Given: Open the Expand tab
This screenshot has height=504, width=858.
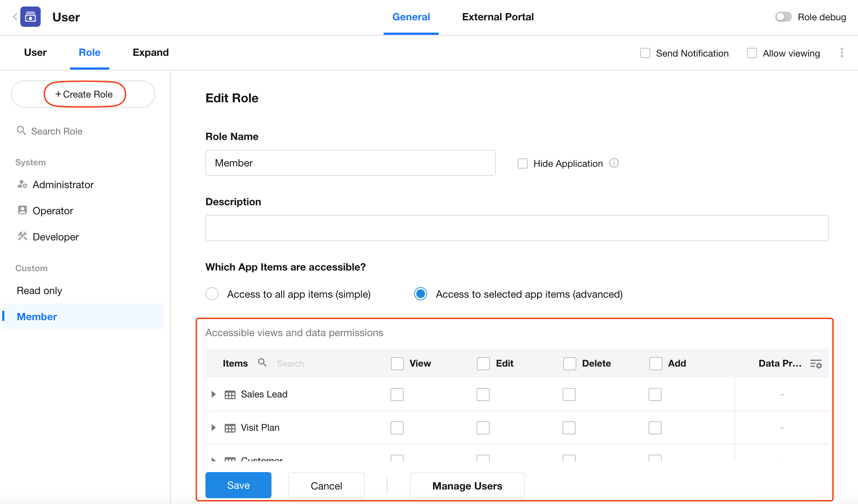Looking at the screenshot, I should tap(151, 53).
